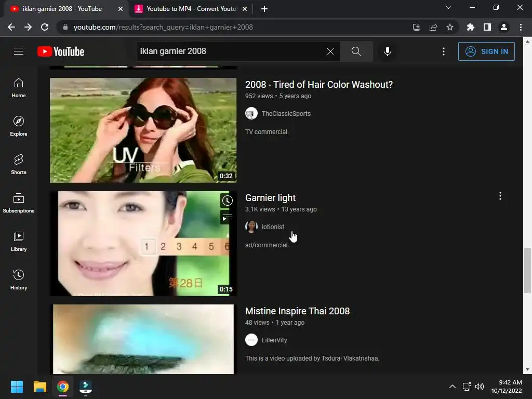The image size is (532, 399).
Task: View site info via the lock icon
Action: (65, 27)
